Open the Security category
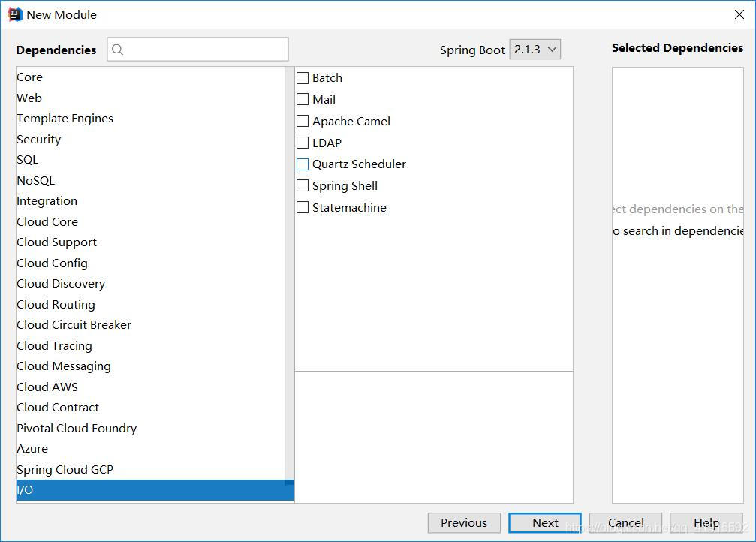 pyautogui.click(x=150, y=140)
